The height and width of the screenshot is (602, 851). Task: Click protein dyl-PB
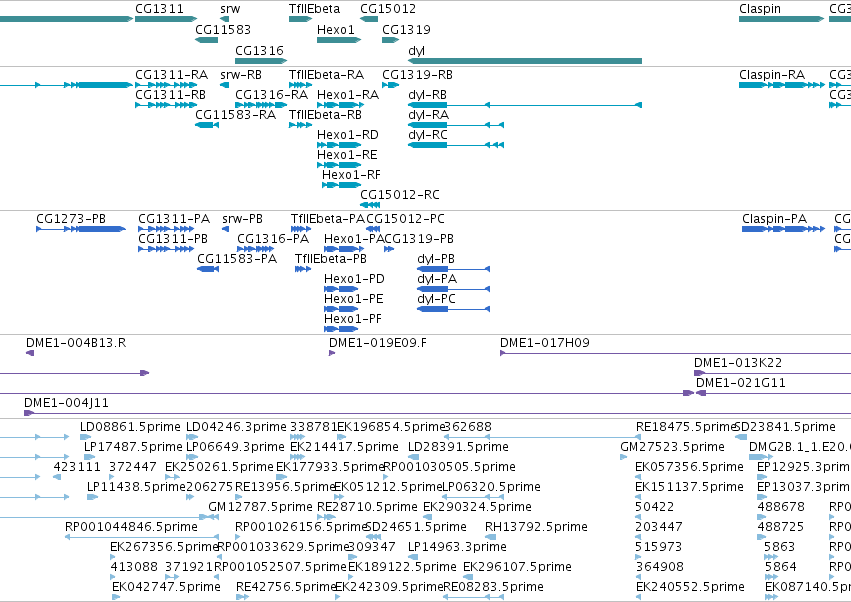(x=436, y=259)
